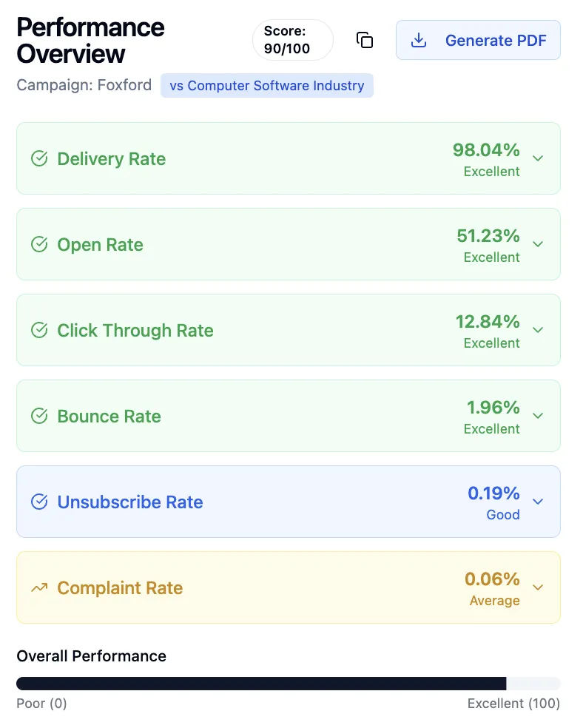Viewport: 583px width, 728px height.
Task: Expand the Open Rate chevron
Action: (x=538, y=244)
